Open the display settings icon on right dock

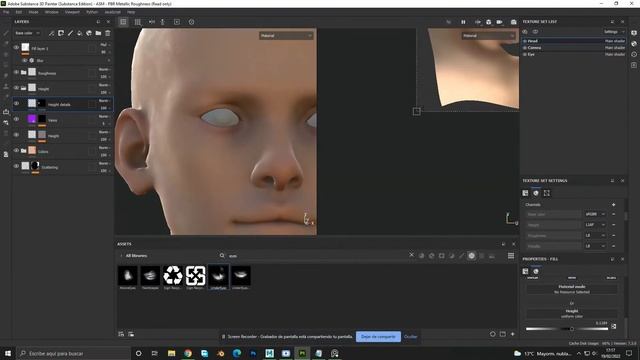pyautogui.click(x=634, y=33)
